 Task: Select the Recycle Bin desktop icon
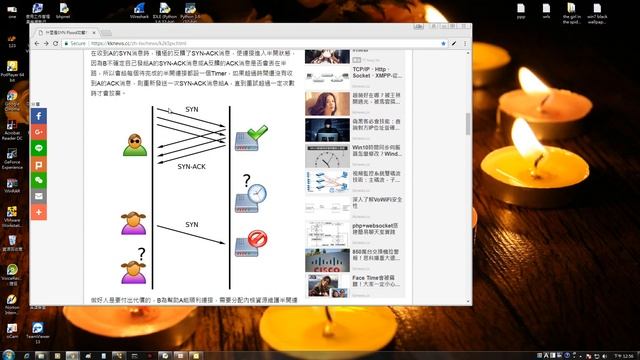[x=12, y=243]
